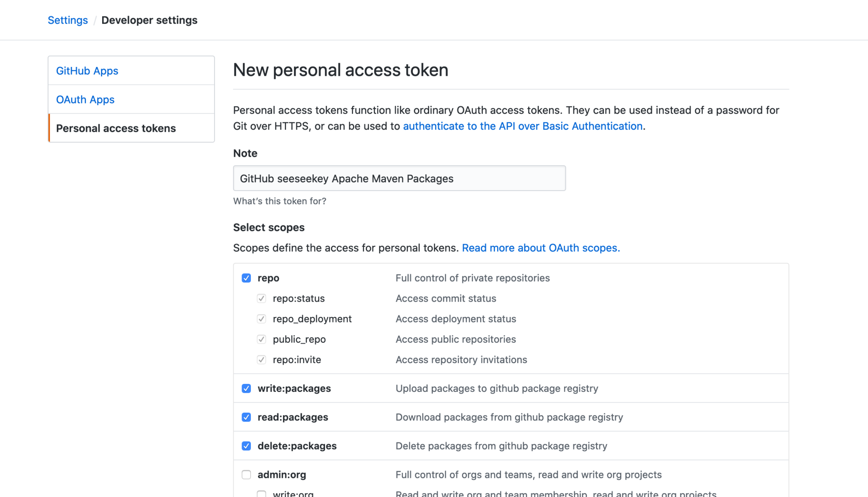The width and height of the screenshot is (868, 497).
Task: Click inside the Note input field
Action: click(399, 178)
